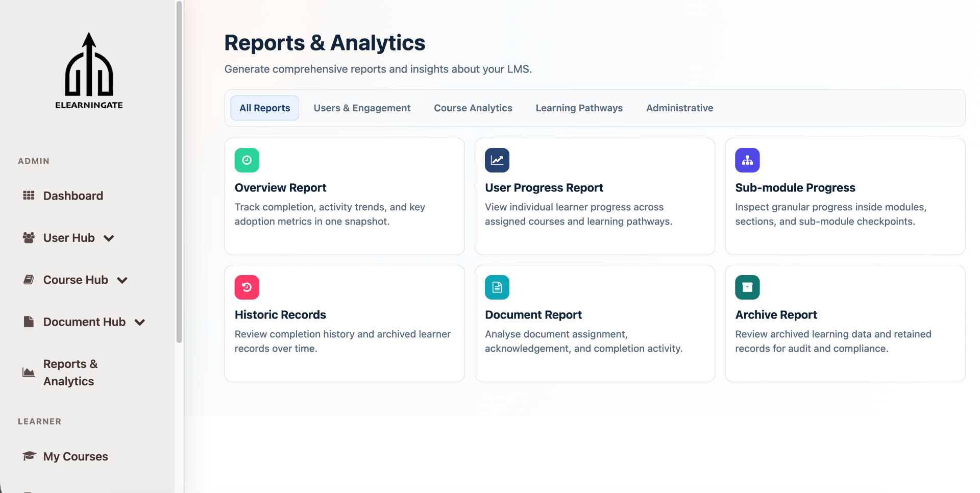Screen dimensions: 980x493
Task: Open the Learning Pathways tab
Action: point(579,108)
